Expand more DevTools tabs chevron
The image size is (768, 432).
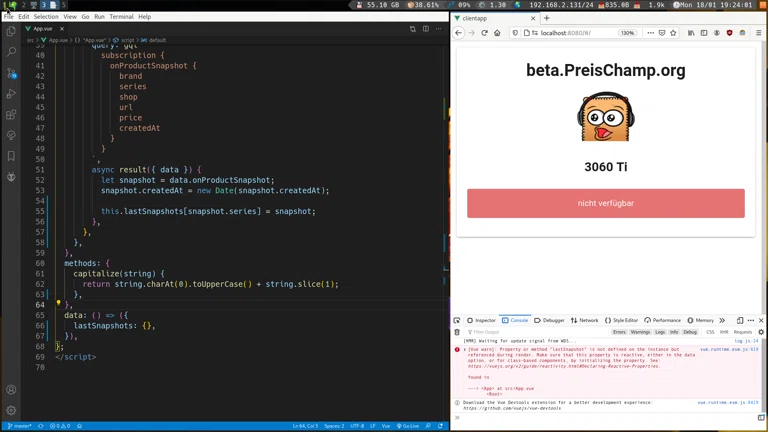[x=722, y=320]
